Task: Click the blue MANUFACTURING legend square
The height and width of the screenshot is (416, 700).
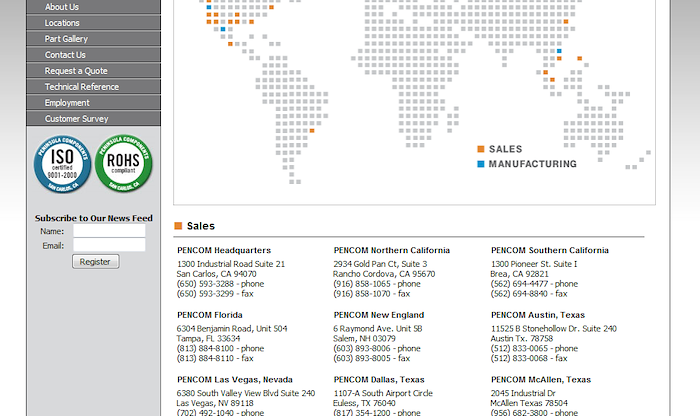Action: coord(481,164)
